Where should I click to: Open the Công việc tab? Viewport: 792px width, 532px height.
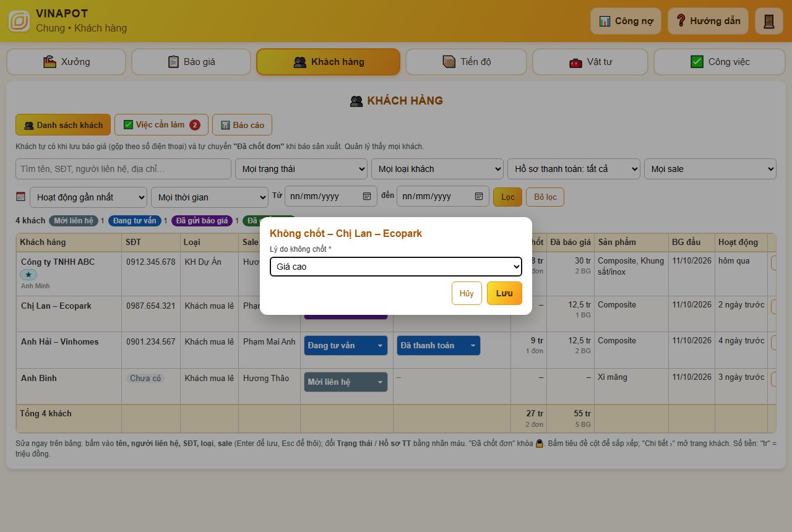(x=720, y=62)
